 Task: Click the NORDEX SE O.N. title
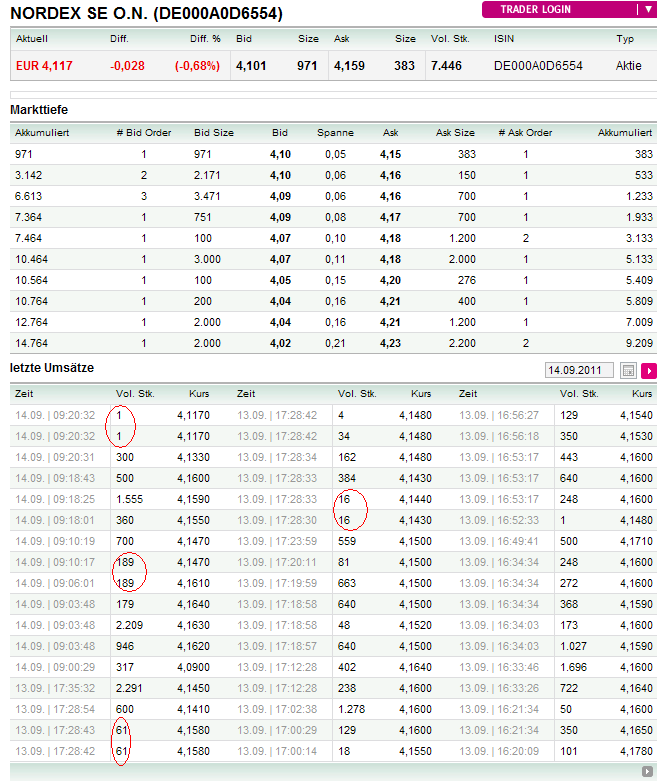(146, 13)
